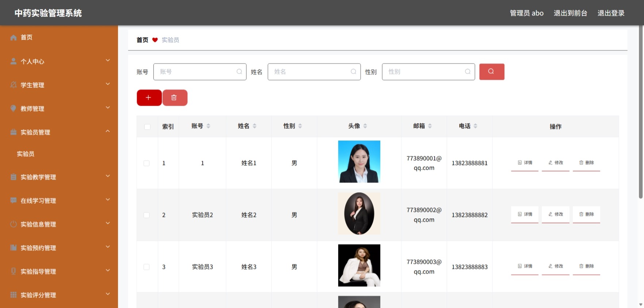
Task: Click the red search magnifier button
Action: [x=492, y=72]
